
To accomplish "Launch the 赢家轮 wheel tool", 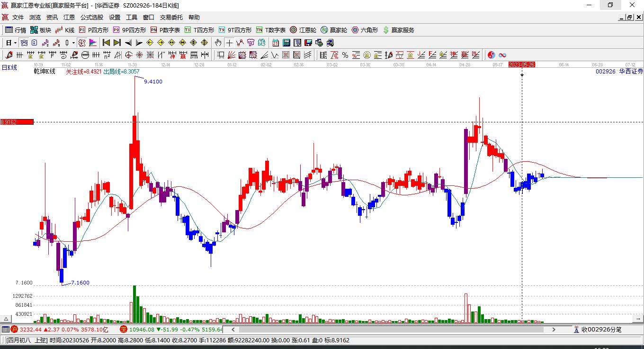I will (334, 30).
